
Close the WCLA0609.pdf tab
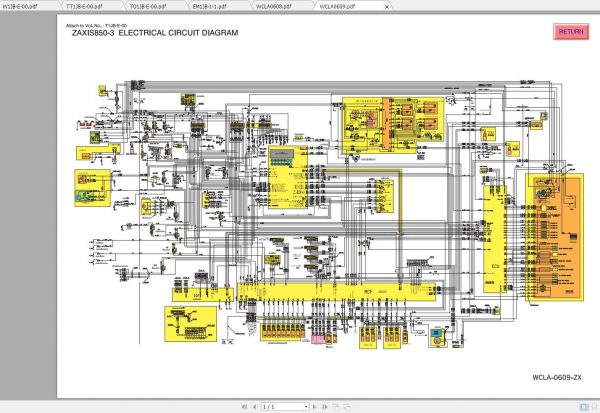pos(387,7)
